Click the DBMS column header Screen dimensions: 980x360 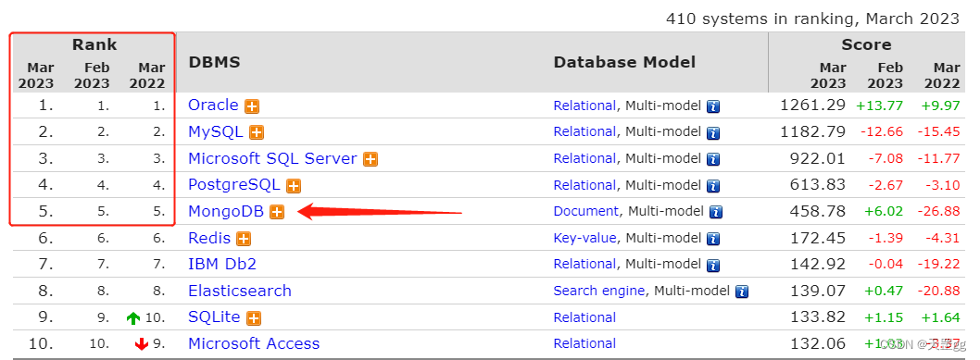[x=214, y=62]
